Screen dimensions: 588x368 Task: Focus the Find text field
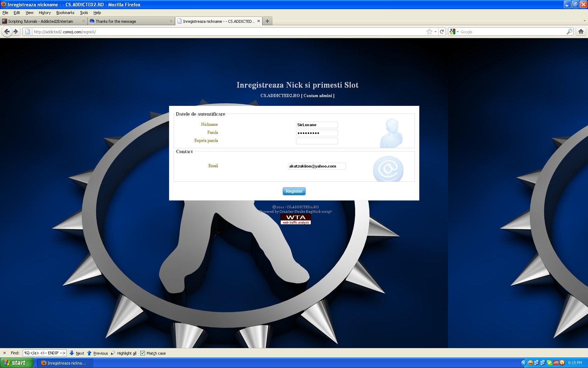coord(44,353)
